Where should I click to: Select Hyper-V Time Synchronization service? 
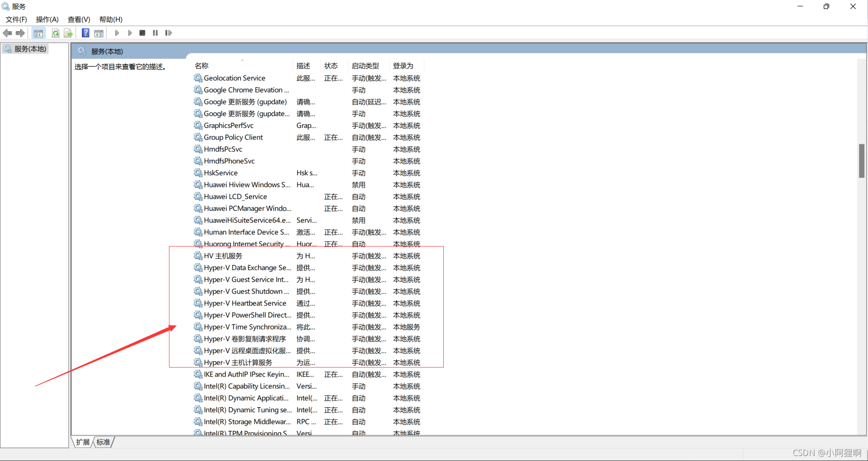tap(307, 327)
